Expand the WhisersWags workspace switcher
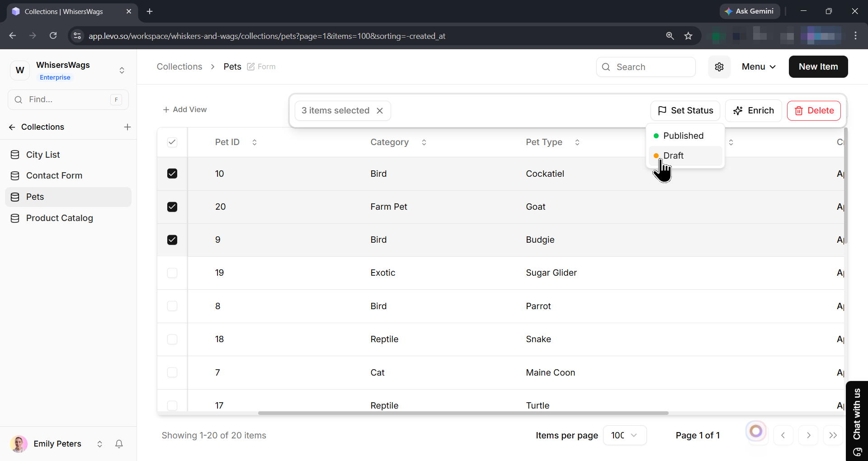 click(122, 71)
